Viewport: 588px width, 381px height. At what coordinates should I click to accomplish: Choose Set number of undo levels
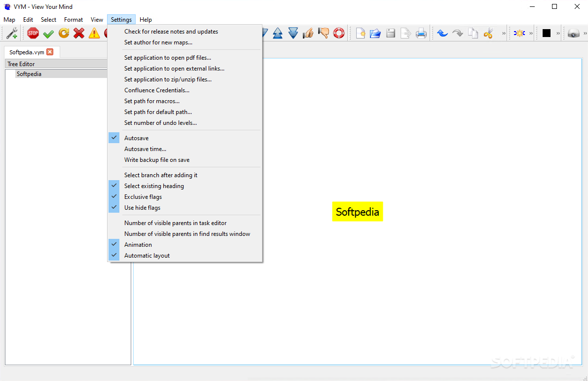(185, 123)
